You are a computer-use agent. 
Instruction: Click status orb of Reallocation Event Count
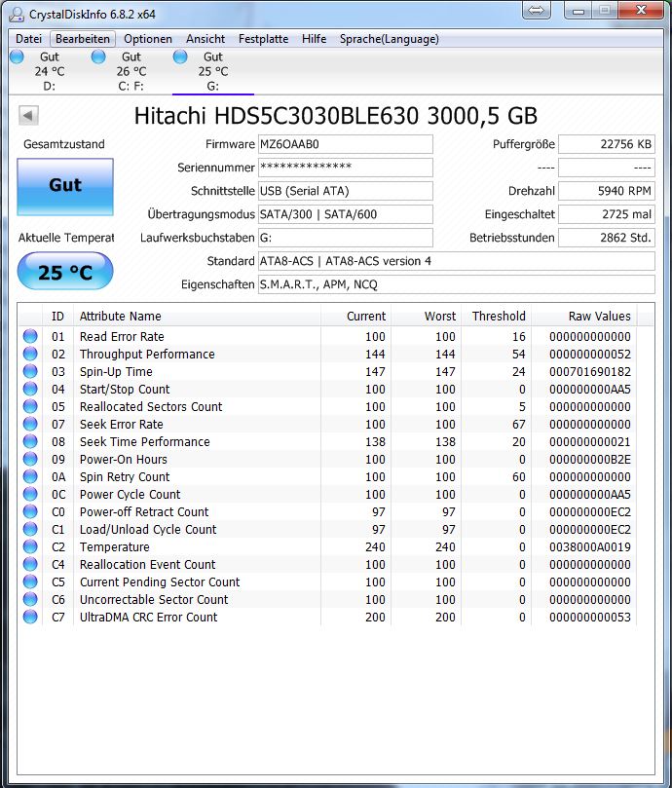pos(30,564)
